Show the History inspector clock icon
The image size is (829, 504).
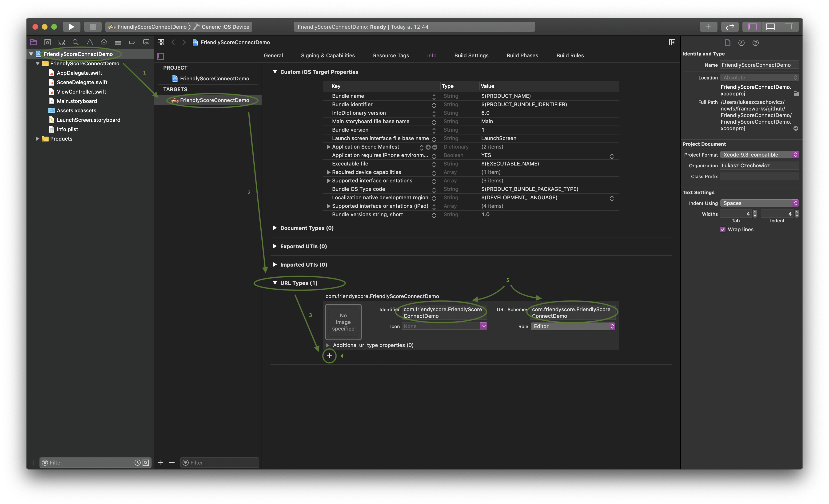[x=741, y=43]
